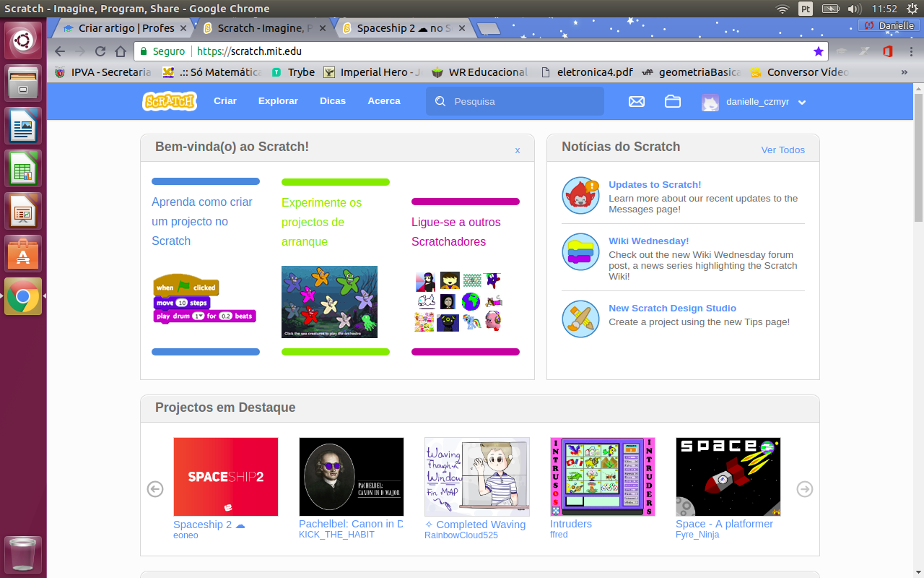The height and width of the screenshot is (578, 924).
Task: Open the Space platformer project thumbnail
Action: [728, 477]
